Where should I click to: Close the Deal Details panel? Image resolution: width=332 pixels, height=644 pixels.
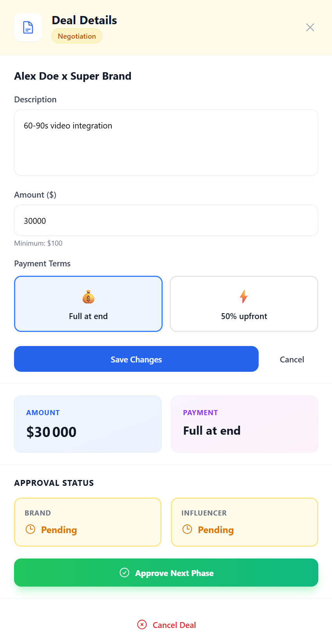click(x=310, y=27)
